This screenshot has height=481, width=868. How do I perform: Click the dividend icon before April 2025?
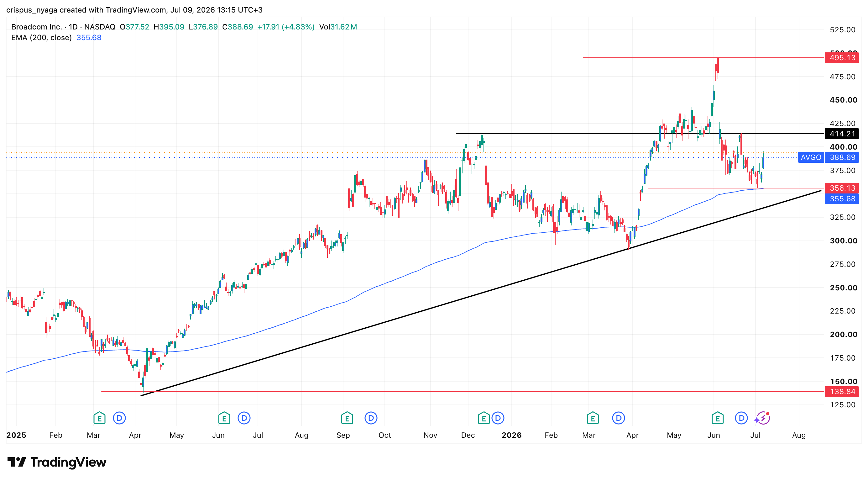coord(119,418)
